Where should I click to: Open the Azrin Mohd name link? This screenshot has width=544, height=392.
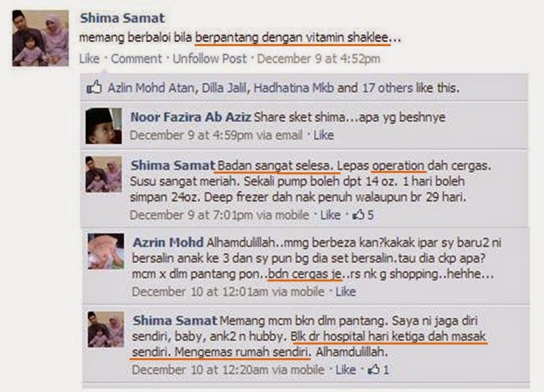(168, 242)
